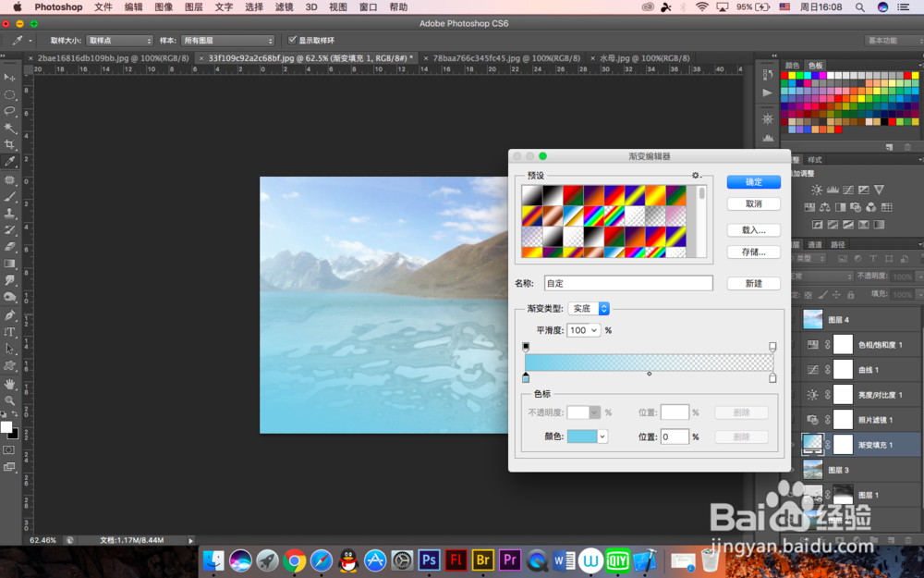Click the right opacity stop marker
The width and height of the screenshot is (924, 578).
click(772, 346)
